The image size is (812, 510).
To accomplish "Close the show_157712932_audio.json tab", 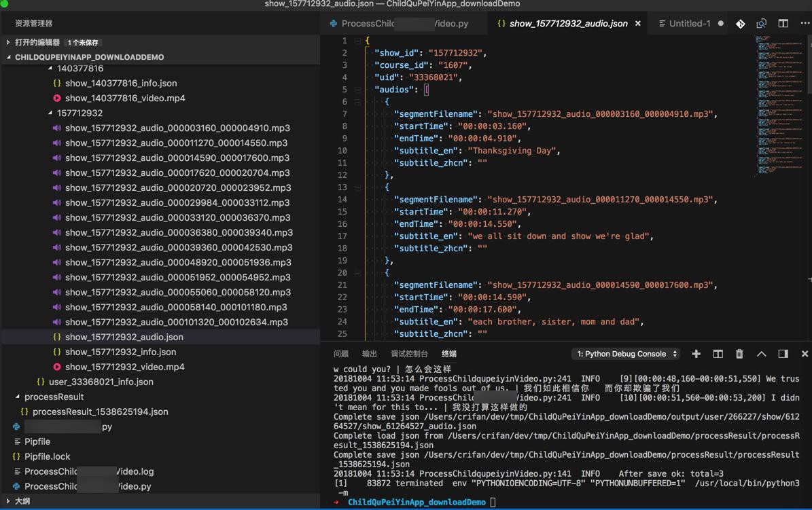I will point(637,24).
